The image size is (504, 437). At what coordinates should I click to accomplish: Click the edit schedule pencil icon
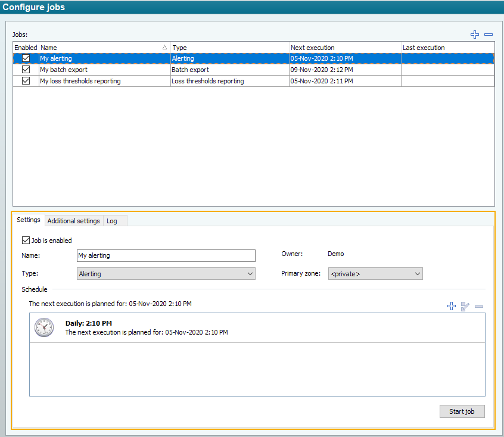465,306
